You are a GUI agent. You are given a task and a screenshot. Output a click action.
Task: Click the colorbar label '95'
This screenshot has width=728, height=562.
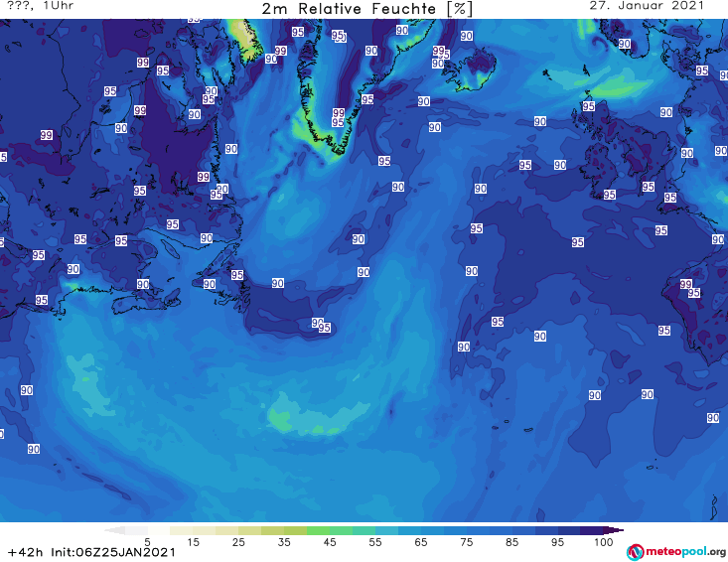[557, 542]
